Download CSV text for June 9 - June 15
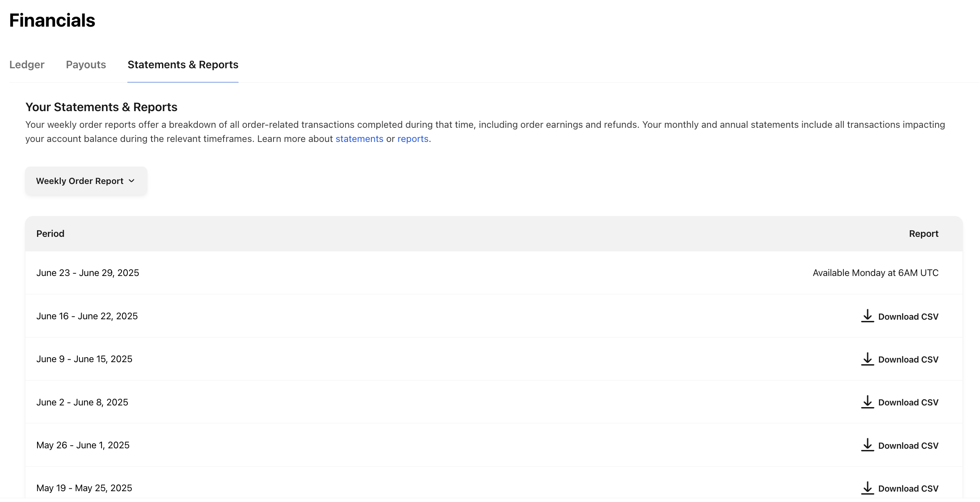980x502 pixels. pos(908,360)
